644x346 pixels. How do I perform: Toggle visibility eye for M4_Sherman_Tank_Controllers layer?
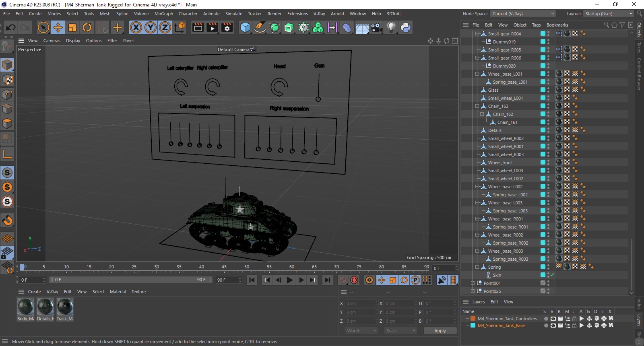[x=553, y=319]
